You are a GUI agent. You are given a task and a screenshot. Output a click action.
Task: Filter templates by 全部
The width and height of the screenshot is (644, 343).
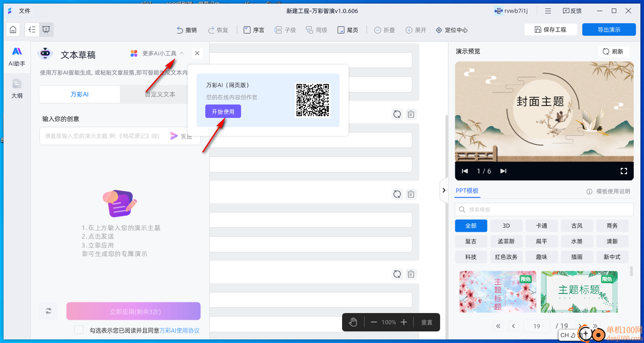point(471,226)
